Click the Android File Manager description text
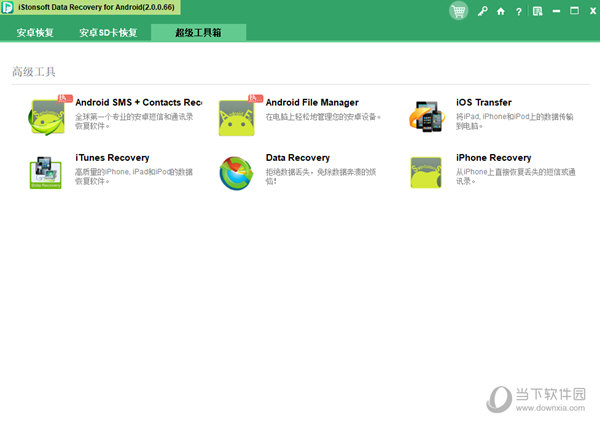600x426 pixels. 323,117
